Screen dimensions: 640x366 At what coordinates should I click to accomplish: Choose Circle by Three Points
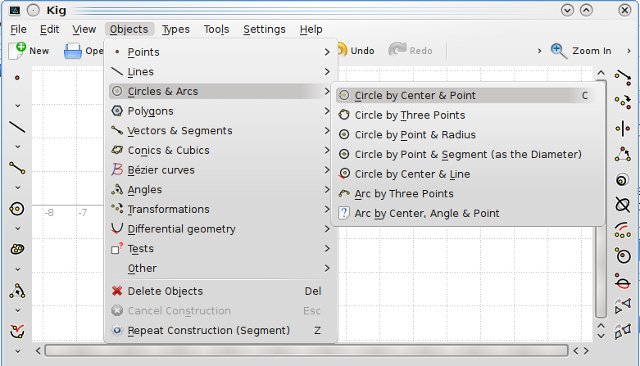click(x=468, y=115)
